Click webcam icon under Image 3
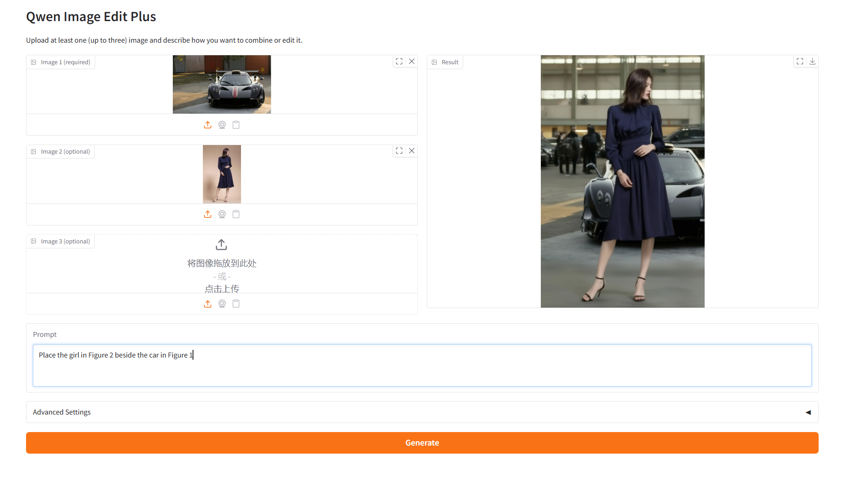 [x=222, y=304]
